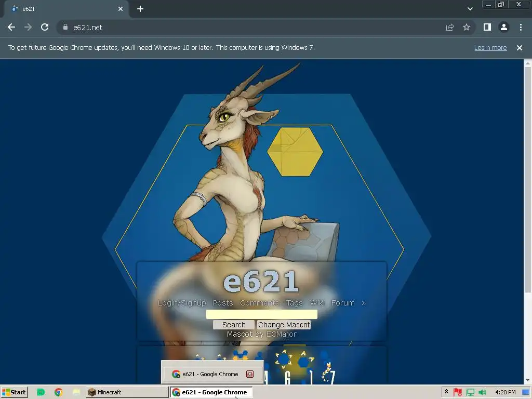
Task: Reload the e621 page
Action: pyautogui.click(x=45, y=27)
